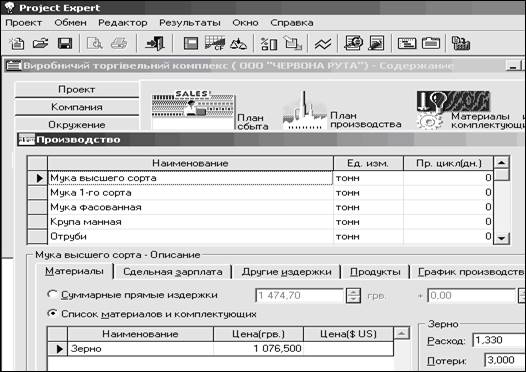526x372 pixels.
Task: Click the zigzag graph lines icon
Action: pyautogui.click(x=323, y=44)
